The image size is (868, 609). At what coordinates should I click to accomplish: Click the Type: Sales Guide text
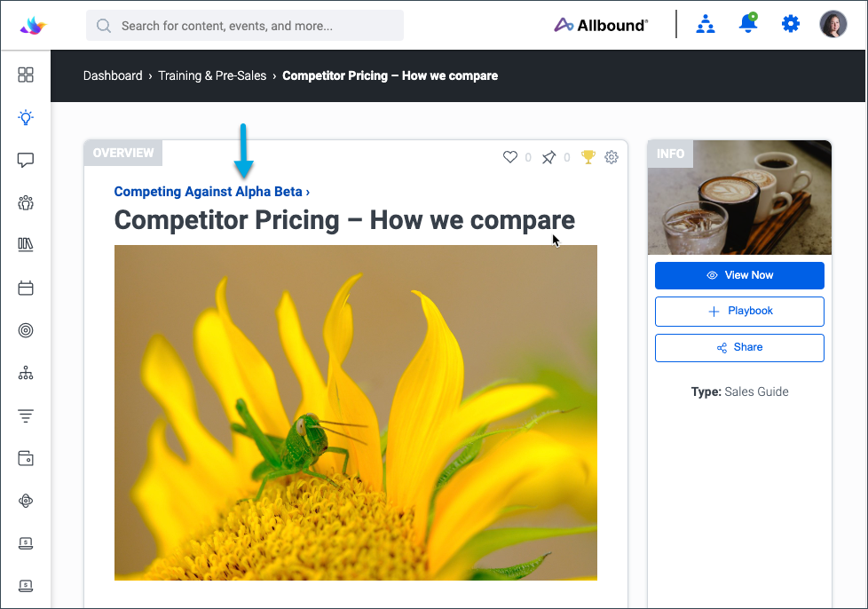coord(739,391)
